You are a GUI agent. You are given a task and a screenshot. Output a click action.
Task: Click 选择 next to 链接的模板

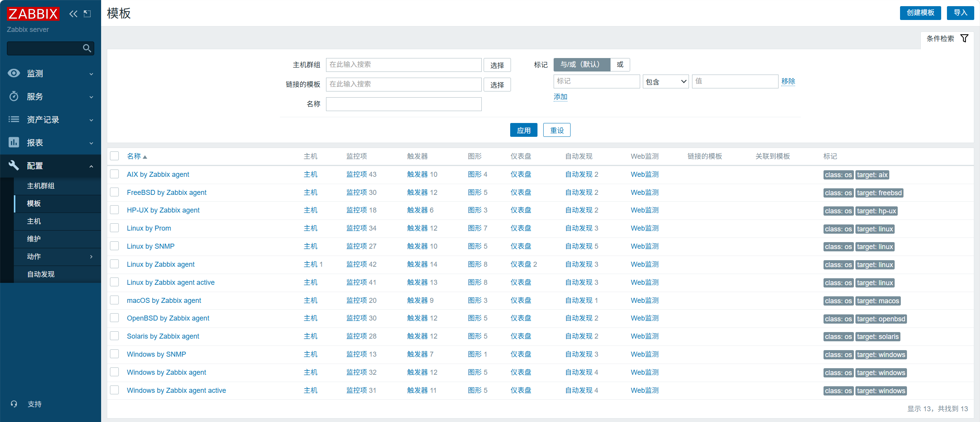point(497,85)
